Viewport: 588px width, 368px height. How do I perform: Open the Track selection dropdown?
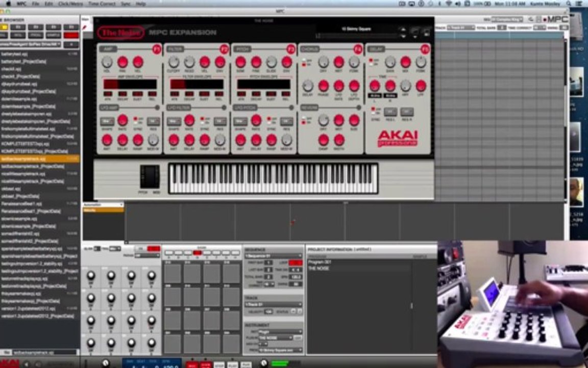tap(274, 305)
